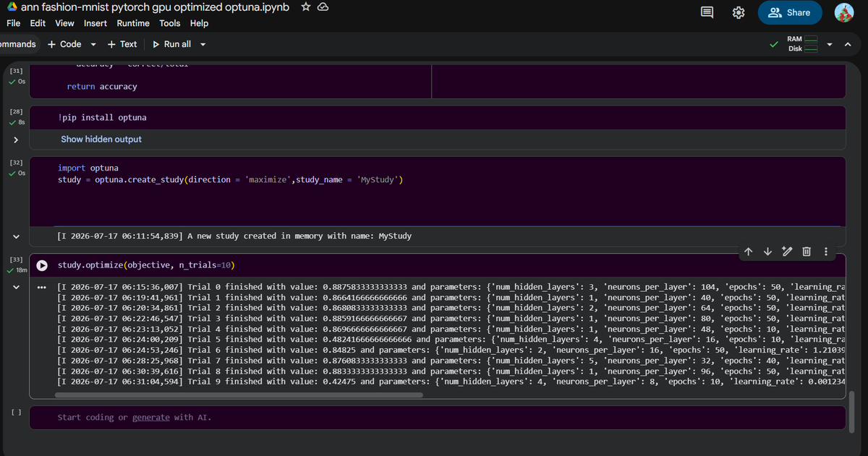868x456 pixels.
Task: Open the Runtime menu
Action: [x=133, y=23]
